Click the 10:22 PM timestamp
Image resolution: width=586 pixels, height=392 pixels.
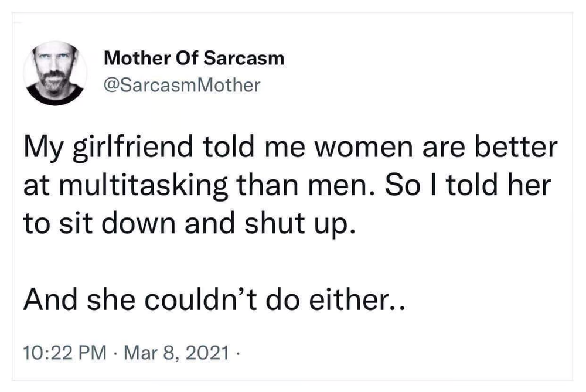pyautogui.click(x=64, y=354)
